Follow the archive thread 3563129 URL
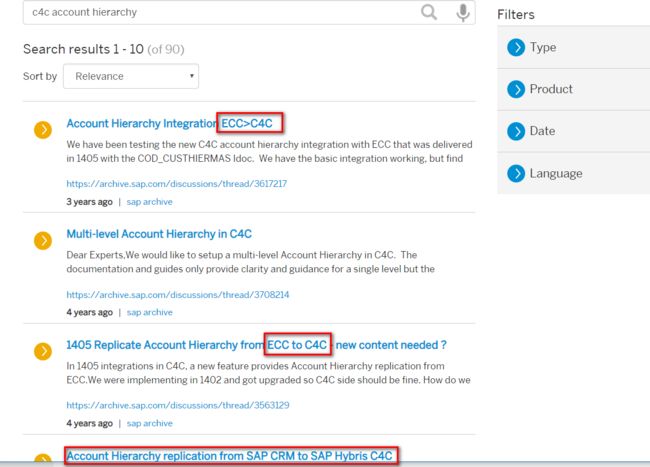This screenshot has width=650, height=467. click(178, 405)
